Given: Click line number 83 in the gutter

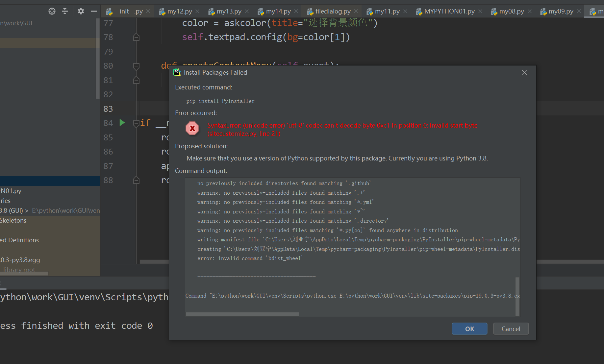Looking at the screenshot, I should pyautogui.click(x=108, y=109).
